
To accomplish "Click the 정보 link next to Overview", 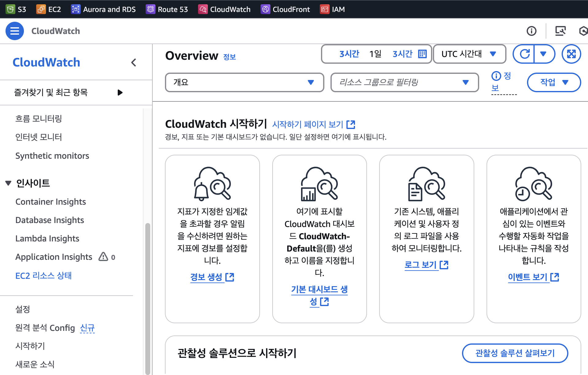I will point(230,57).
